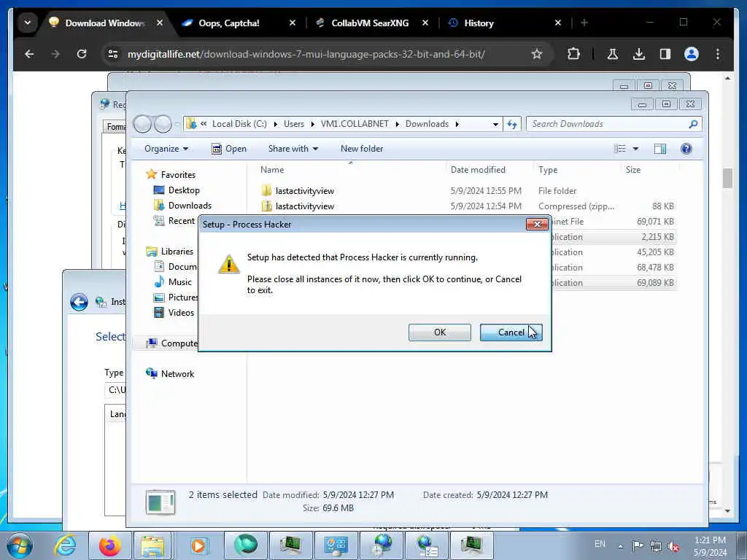The width and height of the screenshot is (747, 560).
Task: Close the CollabVM SearXNG tab
Action: pos(425,23)
